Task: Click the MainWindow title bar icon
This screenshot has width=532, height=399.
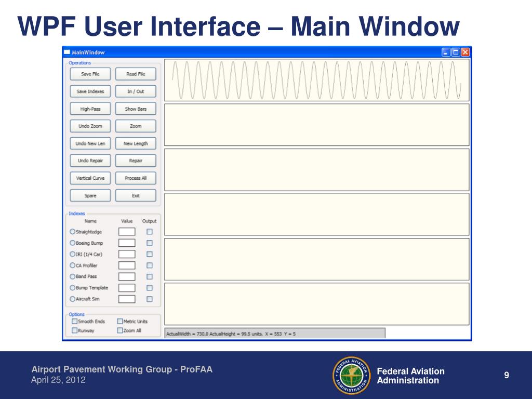Action: click(x=66, y=52)
